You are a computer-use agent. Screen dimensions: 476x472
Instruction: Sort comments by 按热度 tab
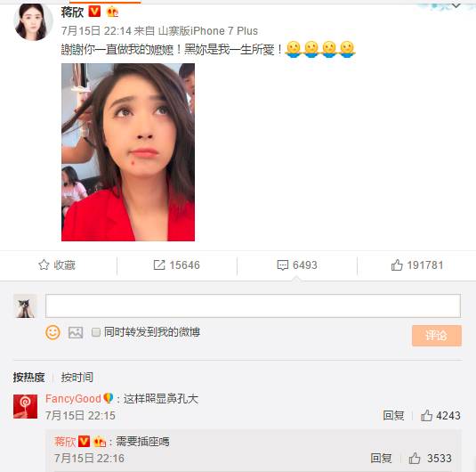point(28,378)
